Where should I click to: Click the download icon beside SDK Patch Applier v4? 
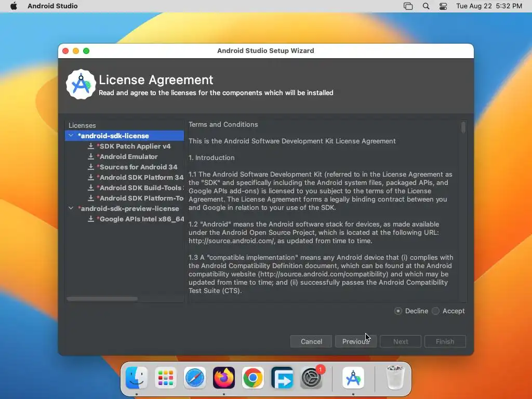click(90, 146)
